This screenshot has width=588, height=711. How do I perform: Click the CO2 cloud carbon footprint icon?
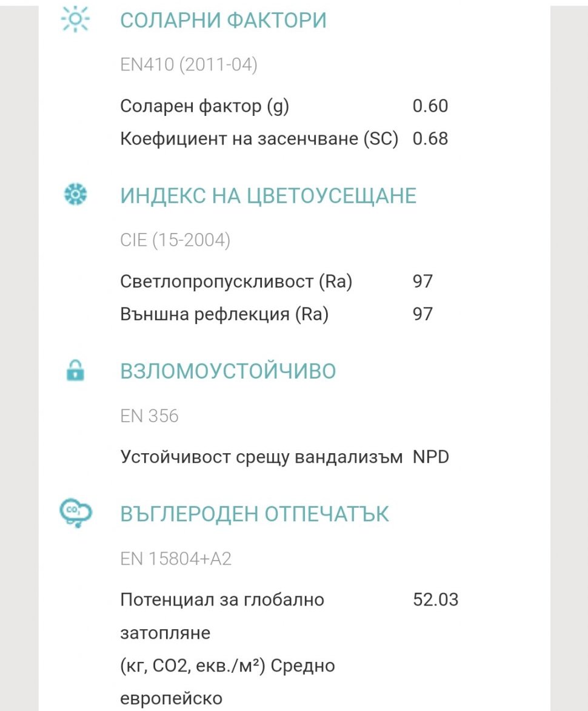click(x=76, y=513)
